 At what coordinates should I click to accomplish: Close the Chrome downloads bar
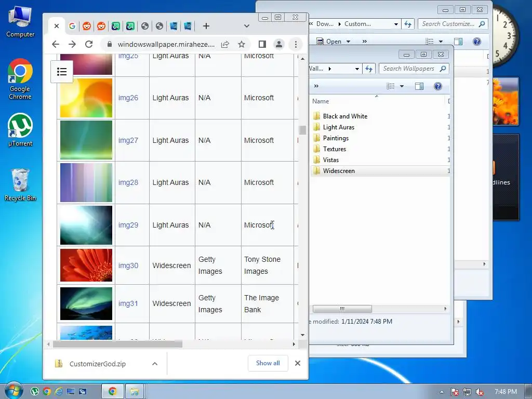(x=298, y=363)
